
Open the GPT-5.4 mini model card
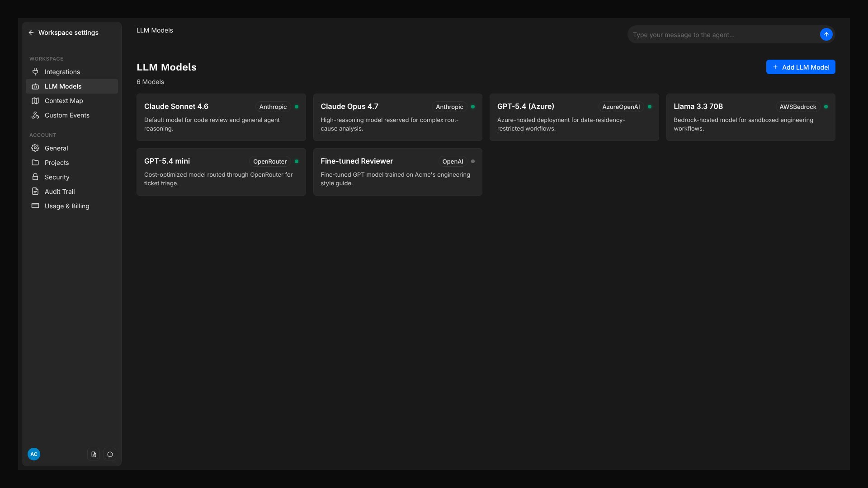pyautogui.click(x=221, y=172)
